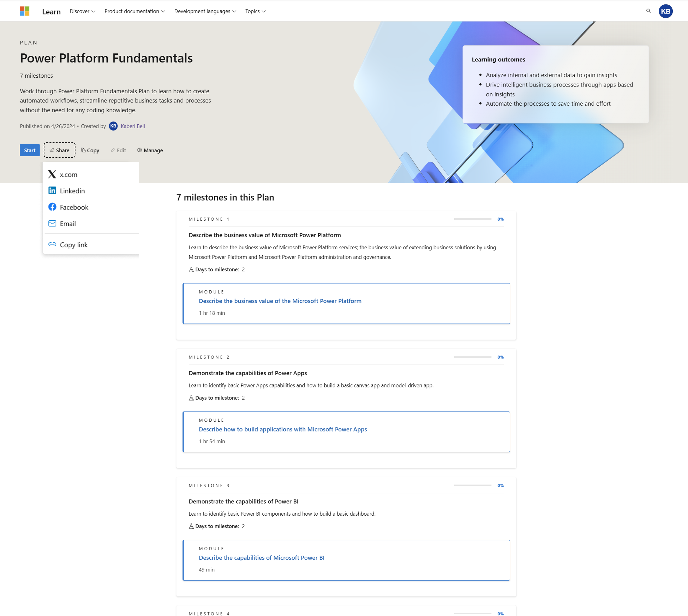
Task: Click the Manage icon button
Action: pyautogui.click(x=138, y=150)
